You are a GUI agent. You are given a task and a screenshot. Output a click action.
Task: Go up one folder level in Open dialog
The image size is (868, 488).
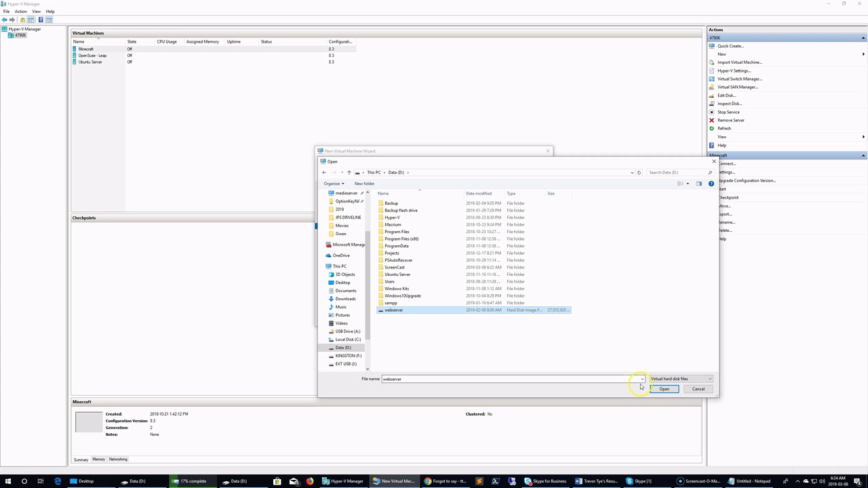click(x=349, y=172)
